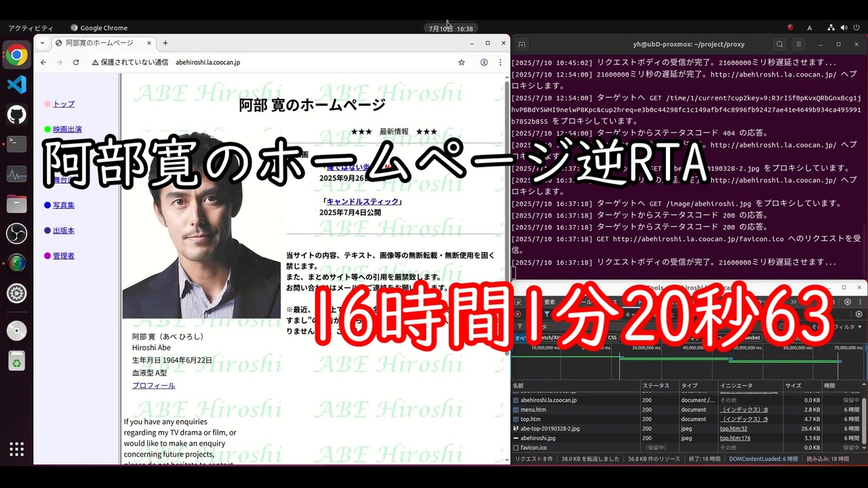This screenshot has width=868, height=488.
Task: Toggle the network filter funnel icon
Action: click(x=546, y=314)
